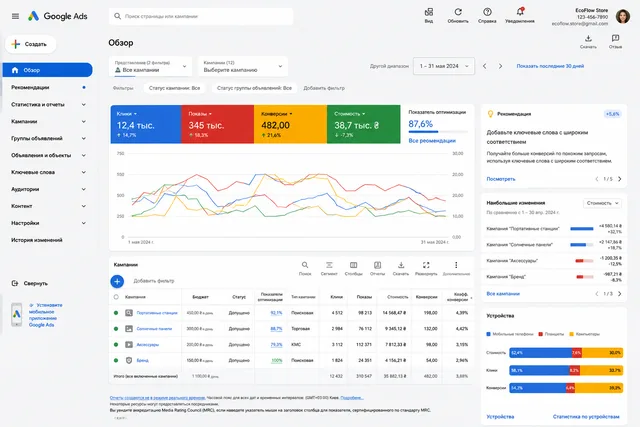Click Показать последние 30 дней link
Image resolution: width=640 pixels, height=427 pixels.
point(550,66)
